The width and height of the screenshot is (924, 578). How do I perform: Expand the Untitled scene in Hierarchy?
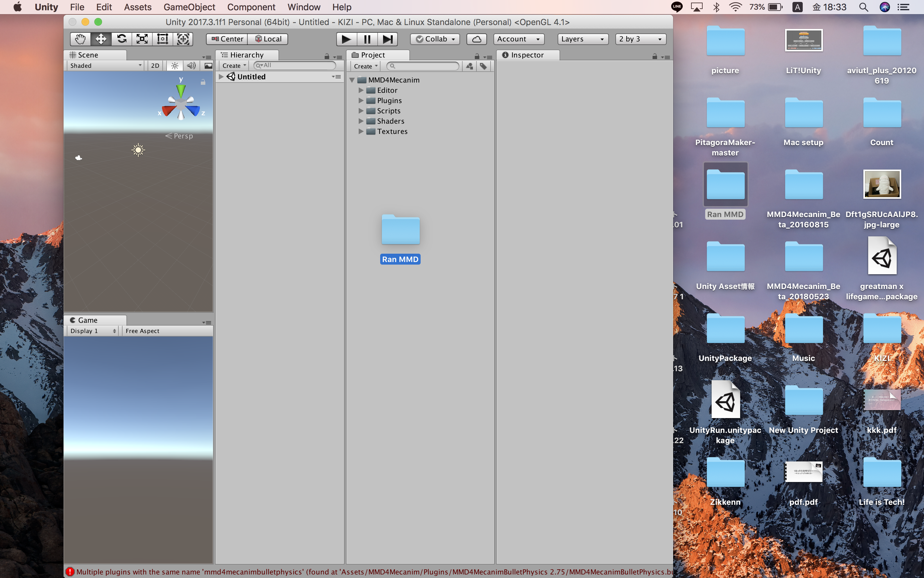(221, 77)
